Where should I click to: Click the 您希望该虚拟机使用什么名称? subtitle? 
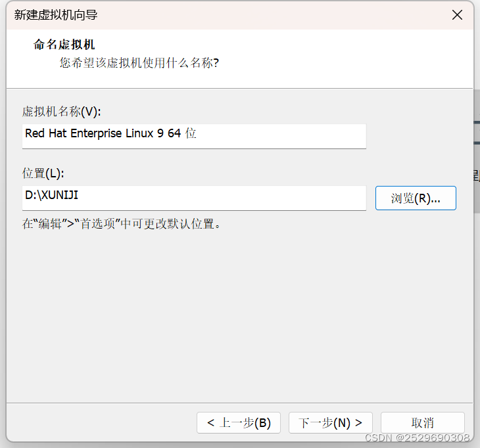click(139, 62)
